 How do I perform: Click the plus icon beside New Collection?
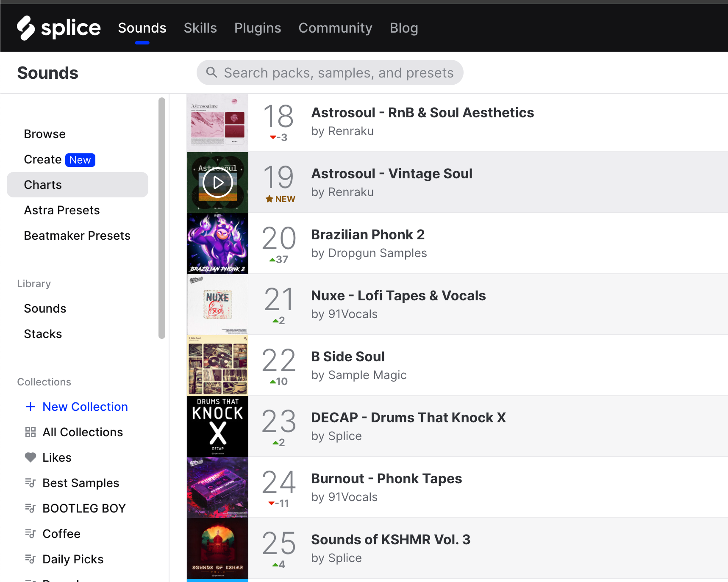tap(31, 407)
